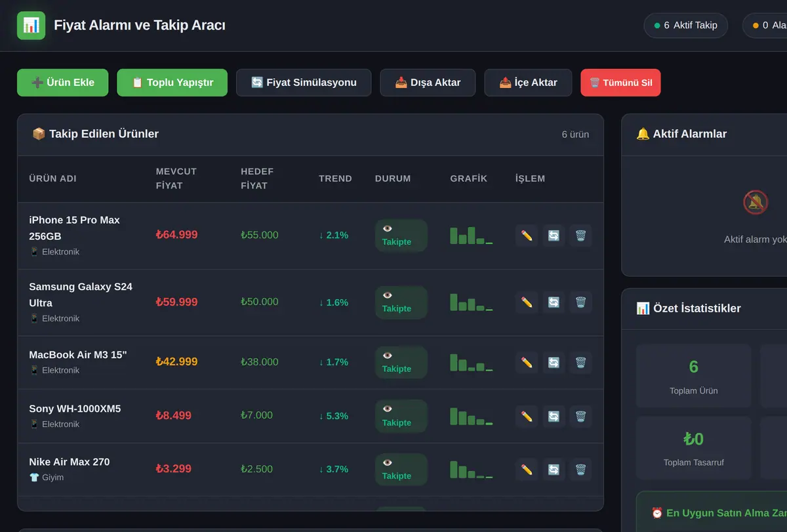The height and width of the screenshot is (532, 787).
Task: Click the red Tümünü Sil button
Action: (x=620, y=83)
